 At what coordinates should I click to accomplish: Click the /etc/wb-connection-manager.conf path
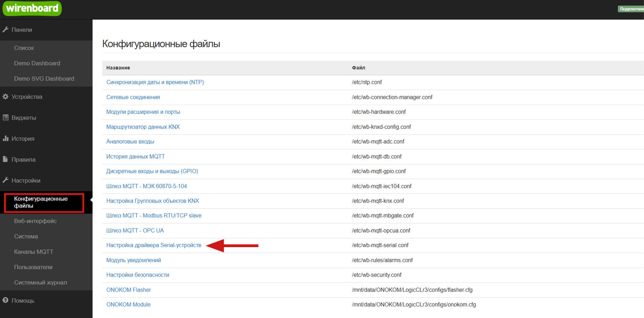[x=392, y=97]
